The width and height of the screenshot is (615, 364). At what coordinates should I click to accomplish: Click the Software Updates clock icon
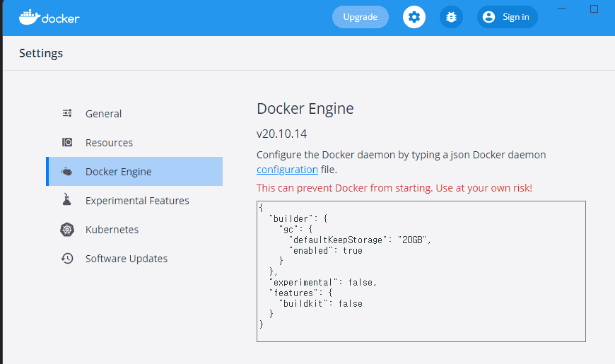coord(67,259)
